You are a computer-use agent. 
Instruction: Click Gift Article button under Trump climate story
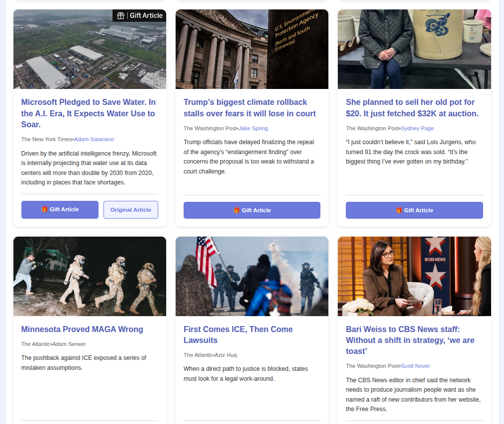pyautogui.click(x=252, y=210)
